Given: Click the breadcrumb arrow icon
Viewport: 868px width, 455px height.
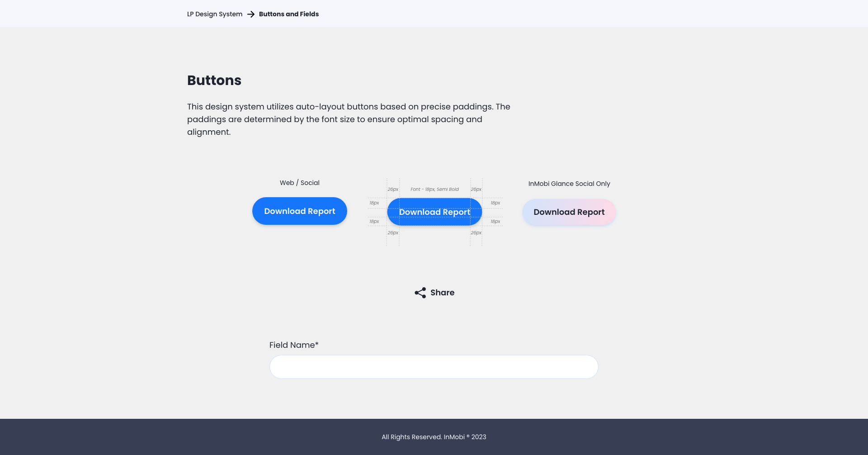Looking at the screenshot, I should click(x=251, y=14).
